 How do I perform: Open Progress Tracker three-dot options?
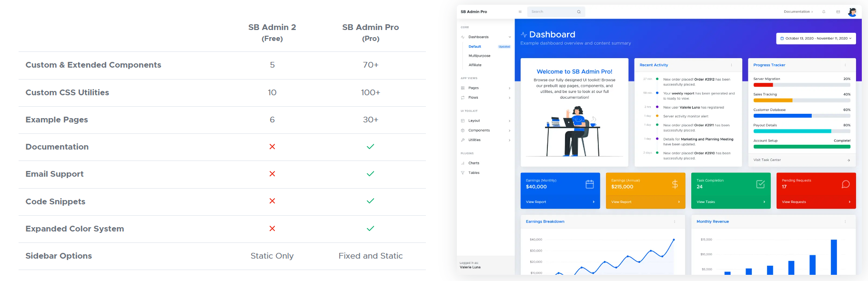(845, 65)
